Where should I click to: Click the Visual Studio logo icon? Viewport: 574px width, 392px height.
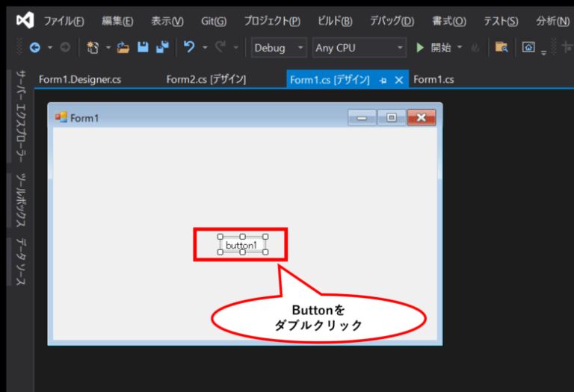coord(25,20)
